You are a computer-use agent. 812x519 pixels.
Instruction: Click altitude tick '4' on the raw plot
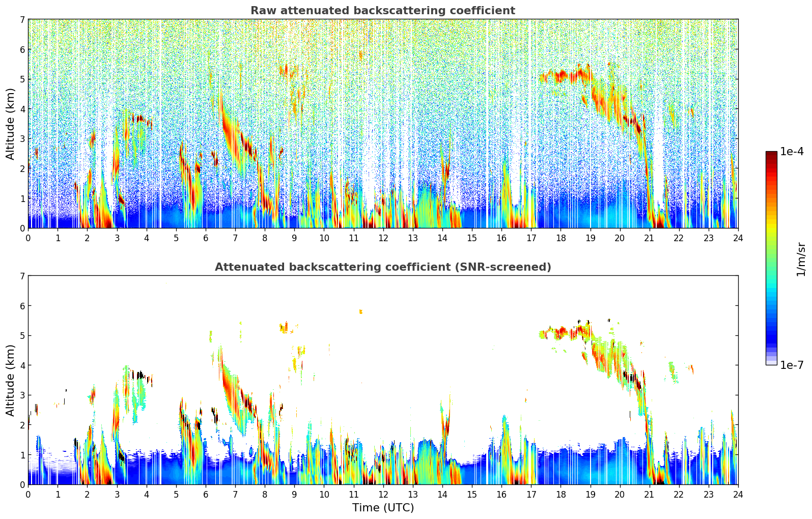coord(22,109)
